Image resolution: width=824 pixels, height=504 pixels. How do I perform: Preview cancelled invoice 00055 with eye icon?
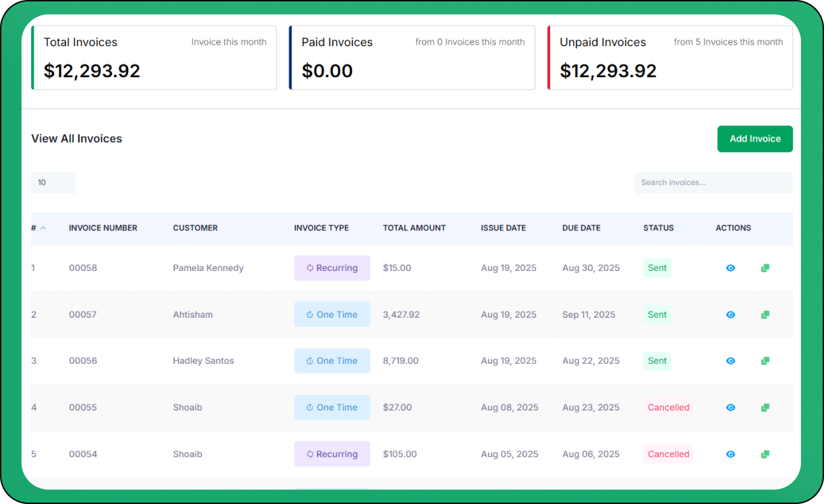coord(730,408)
